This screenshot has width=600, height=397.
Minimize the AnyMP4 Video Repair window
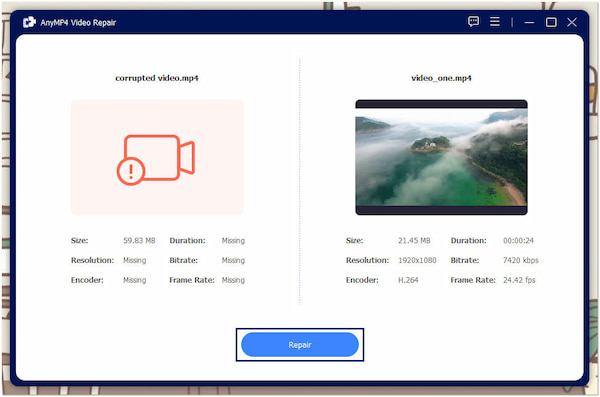pyautogui.click(x=529, y=22)
